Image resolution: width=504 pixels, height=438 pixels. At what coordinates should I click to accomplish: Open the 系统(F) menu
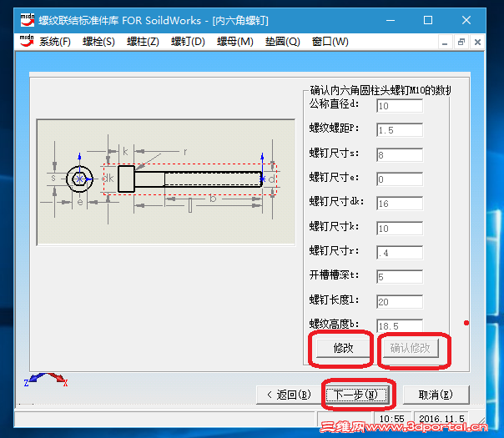pos(55,42)
